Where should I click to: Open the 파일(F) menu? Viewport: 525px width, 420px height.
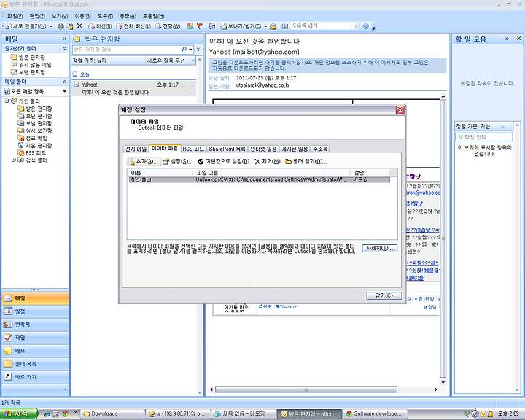[x=15, y=16]
